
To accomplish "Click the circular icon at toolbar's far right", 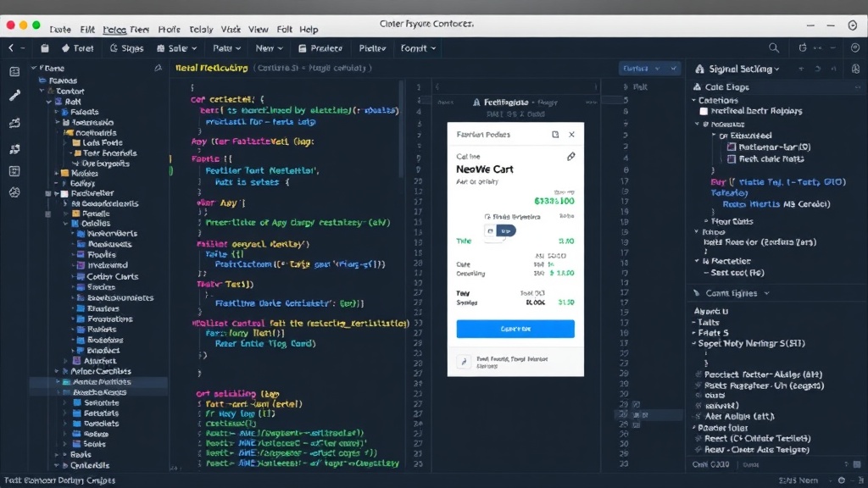I will click(855, 48).
